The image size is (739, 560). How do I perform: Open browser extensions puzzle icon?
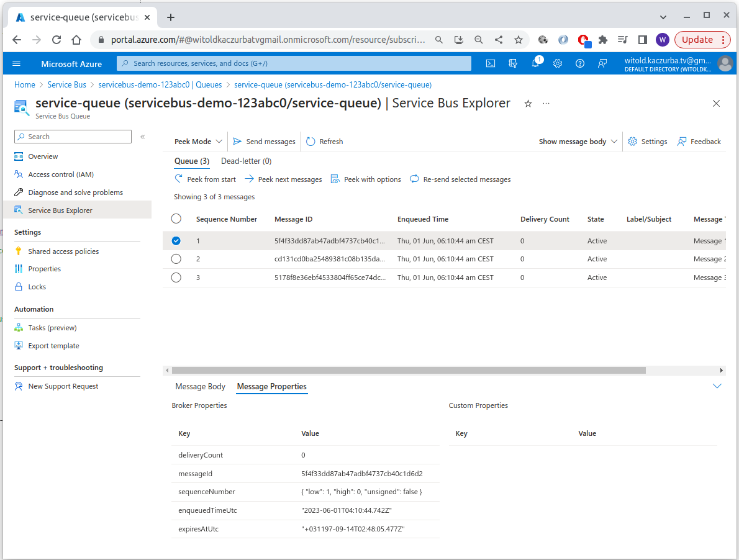pyautogui.click(x=603, y=40)
